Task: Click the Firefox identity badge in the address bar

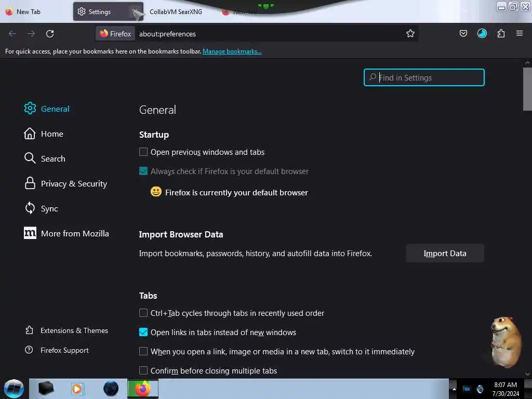Action: pyautogui.click(x=115, y=34)
